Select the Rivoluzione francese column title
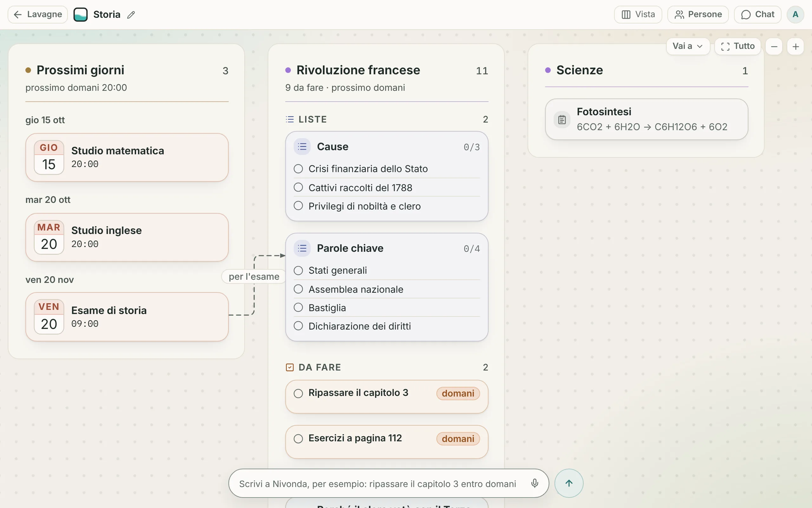 click(358, 70)
